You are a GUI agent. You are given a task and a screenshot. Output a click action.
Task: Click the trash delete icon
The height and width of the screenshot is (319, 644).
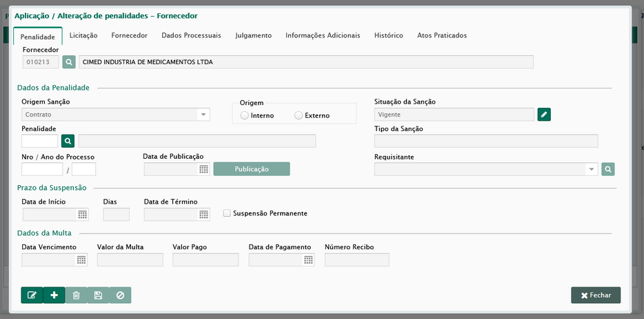point(76,295)
